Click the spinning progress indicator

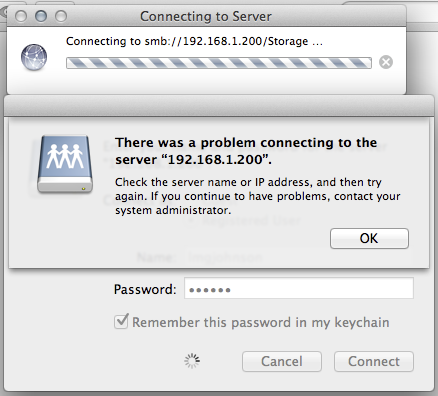tap(192, 361)
